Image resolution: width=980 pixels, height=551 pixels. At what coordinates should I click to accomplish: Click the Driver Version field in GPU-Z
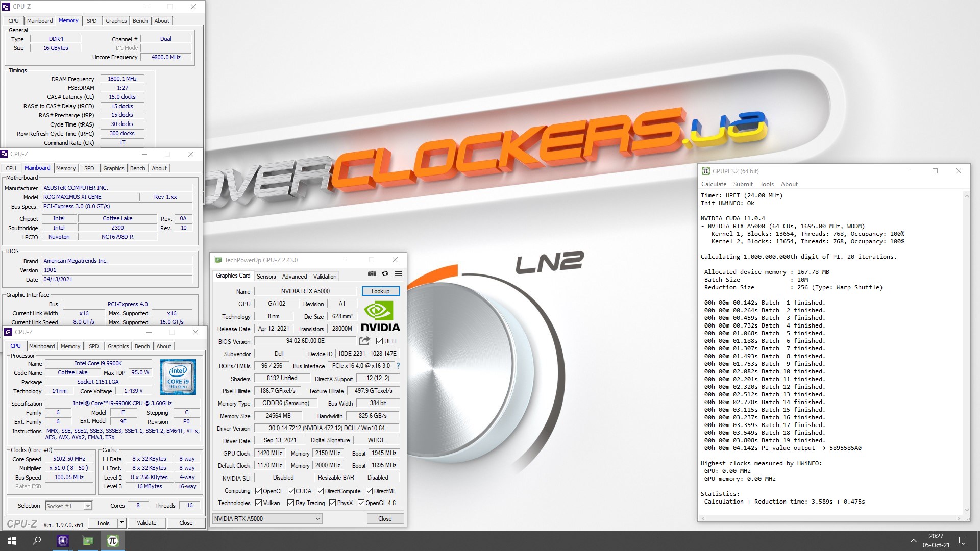327,429
